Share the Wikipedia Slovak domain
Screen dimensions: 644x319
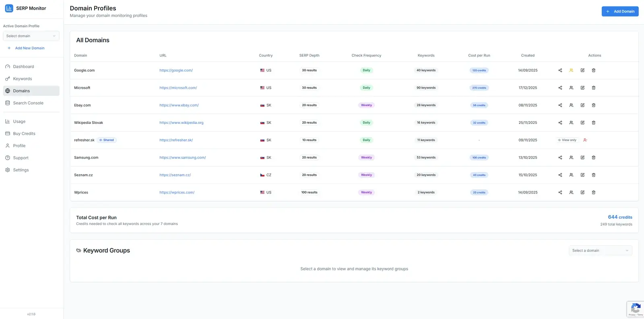click(560, 123)
